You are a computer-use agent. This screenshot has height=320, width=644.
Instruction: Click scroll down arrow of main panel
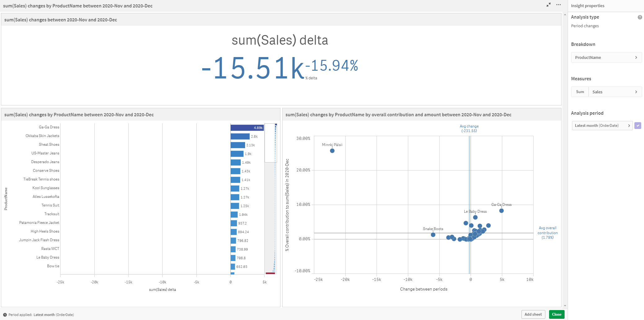coord(565,306)
